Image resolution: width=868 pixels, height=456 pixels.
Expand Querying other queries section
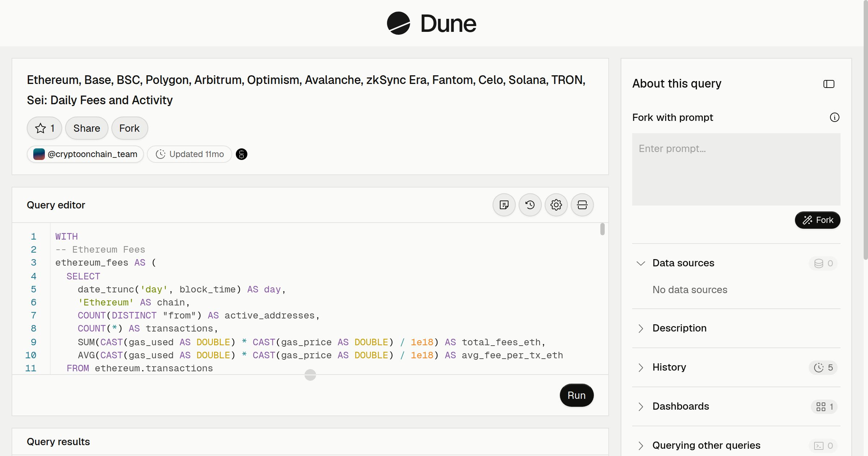click(641, 446)
